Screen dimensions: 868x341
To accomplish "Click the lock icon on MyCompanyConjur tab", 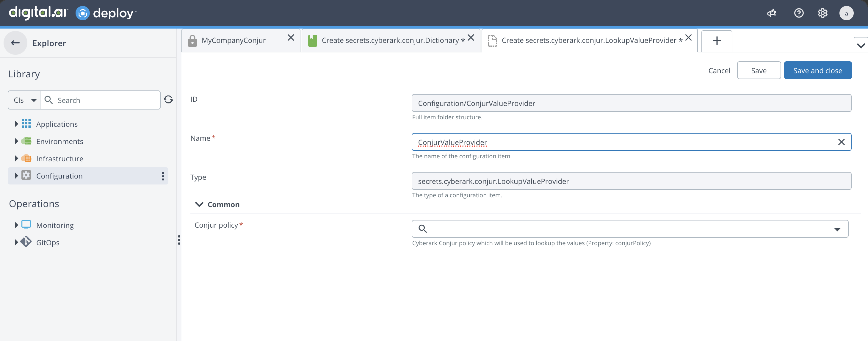I will click(x=192, y=40).
